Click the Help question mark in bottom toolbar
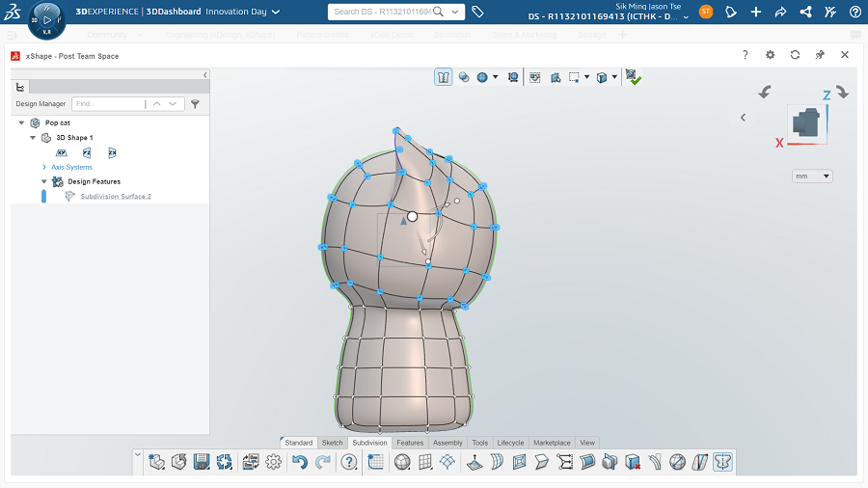Image resolution: width=868 pixels, height=488 pixels. [348, 463]
